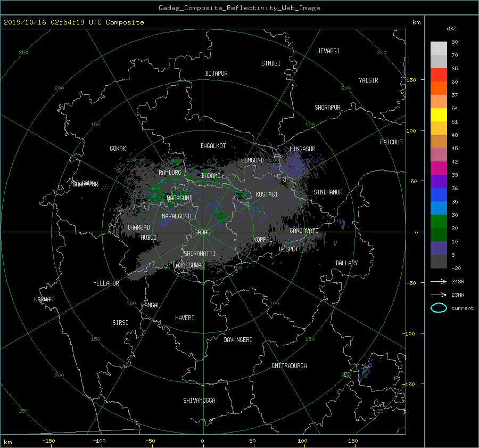The image size is (479, 448).
Task: Click the '23MN' legend label
Action: 458,295
